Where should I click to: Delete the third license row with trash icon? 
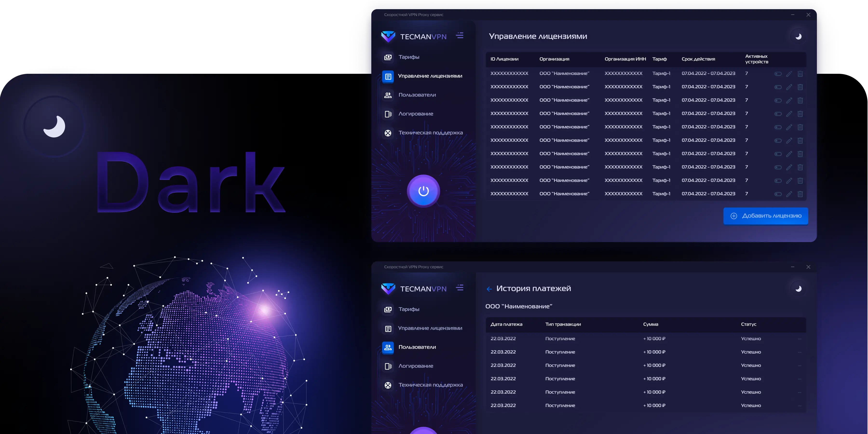click(800, 100)
